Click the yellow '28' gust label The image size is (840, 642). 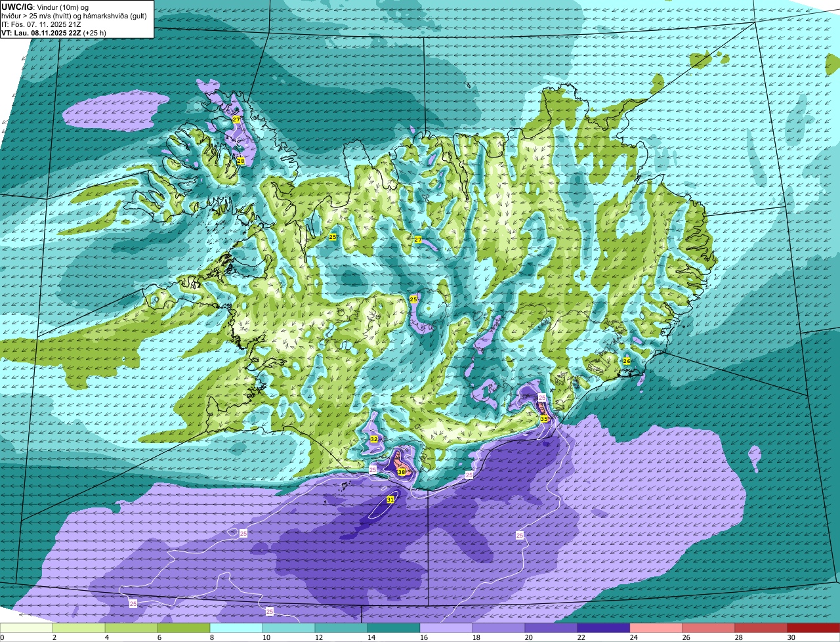click(241, 161)
